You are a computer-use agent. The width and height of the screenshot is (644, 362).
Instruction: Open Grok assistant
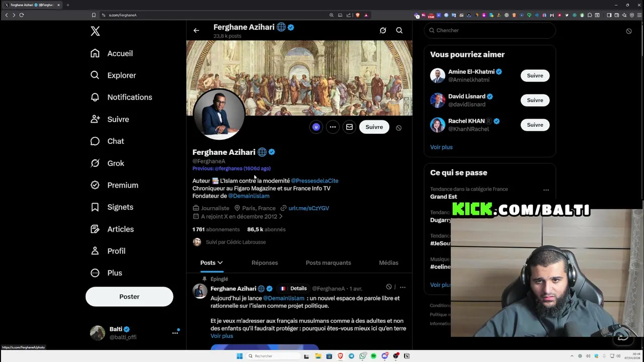pyautogui.click(x=107, y=163)
